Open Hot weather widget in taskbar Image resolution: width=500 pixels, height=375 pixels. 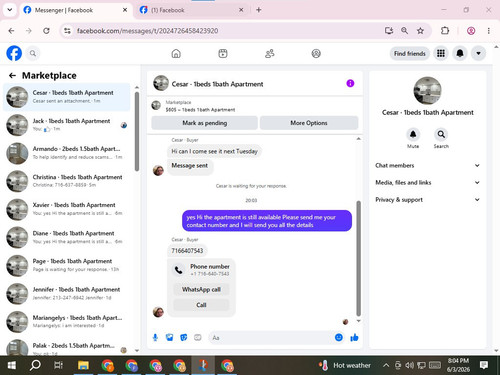[344, 365]
